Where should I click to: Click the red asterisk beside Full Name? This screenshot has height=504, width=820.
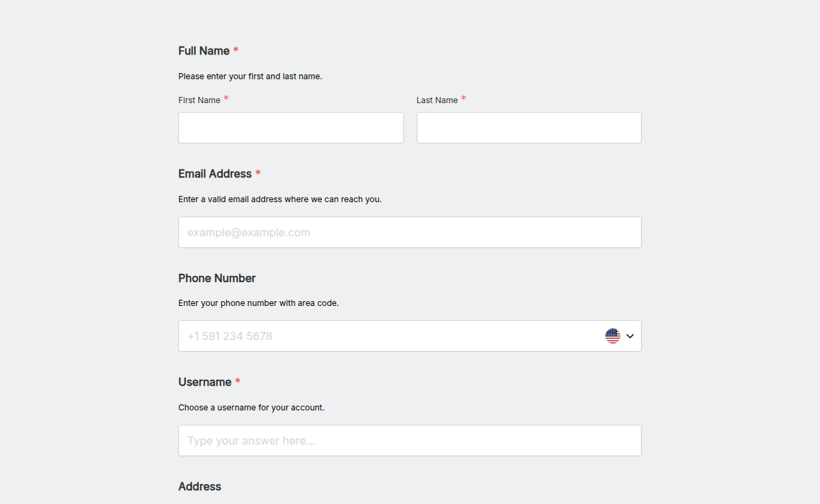(x=236, y=49)
